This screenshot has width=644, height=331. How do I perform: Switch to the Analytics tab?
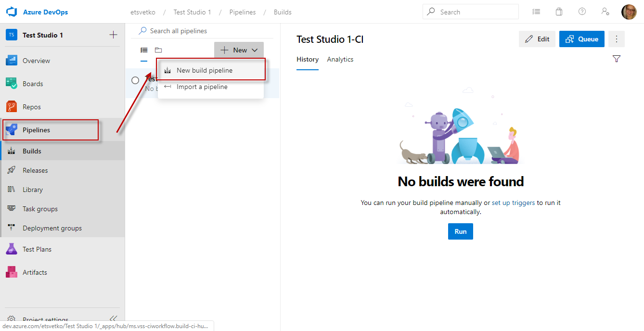coord(340,60)
